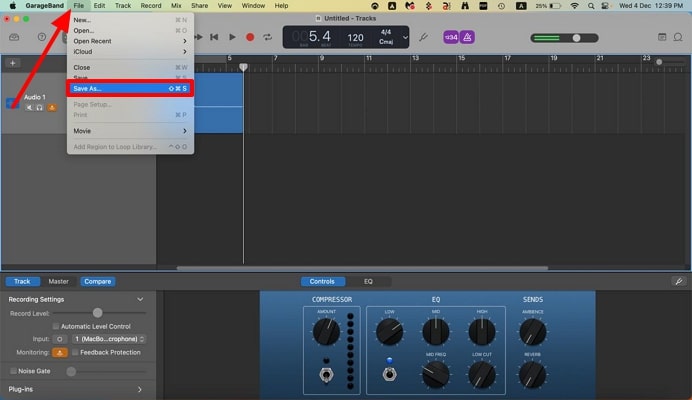Flip the EQ on/off switch
Viewport: 692px width, 400px height.
pos(389,374)
